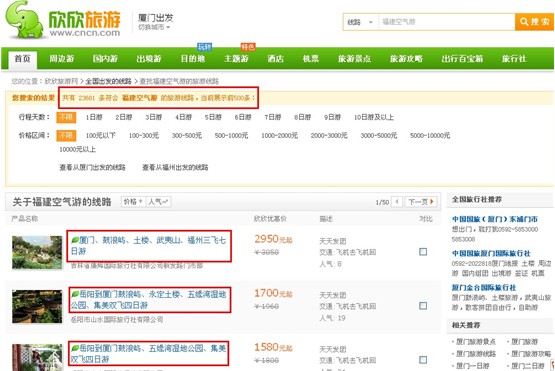
Task: Click the orange 搜索 search button
Action: coord(534,22)
